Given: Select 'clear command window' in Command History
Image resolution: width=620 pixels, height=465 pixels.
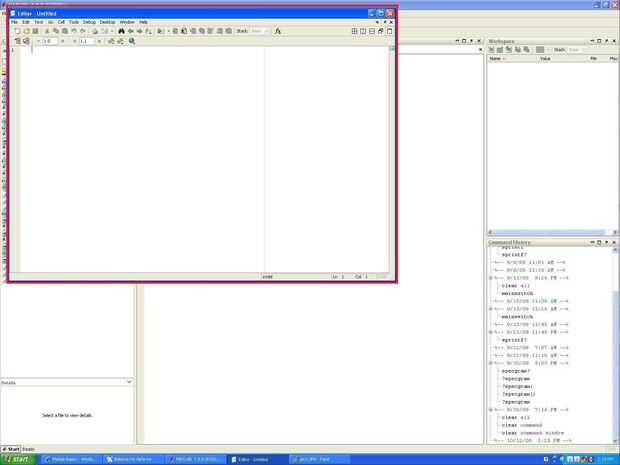Looking at the screenshot, I should click(532, 433).
